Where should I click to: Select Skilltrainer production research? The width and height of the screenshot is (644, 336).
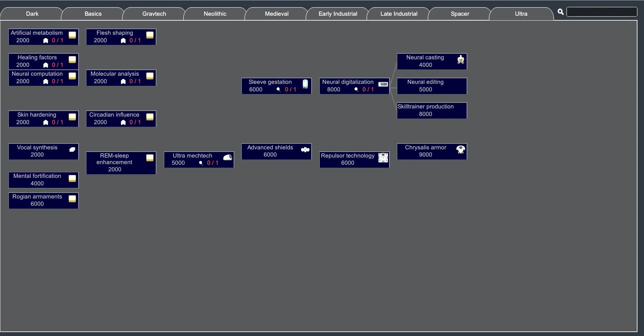432,110
